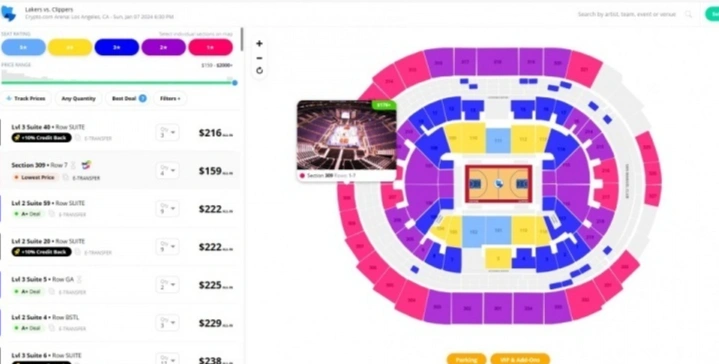
Task: Zoom in on the seating map
Action: [x=259, y=44]
